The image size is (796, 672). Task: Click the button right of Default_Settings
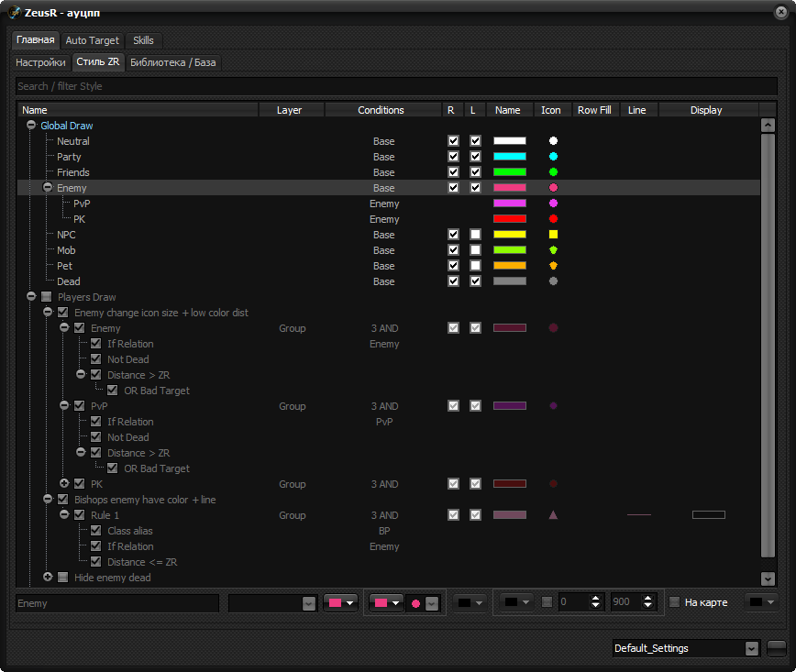point(776,649)
